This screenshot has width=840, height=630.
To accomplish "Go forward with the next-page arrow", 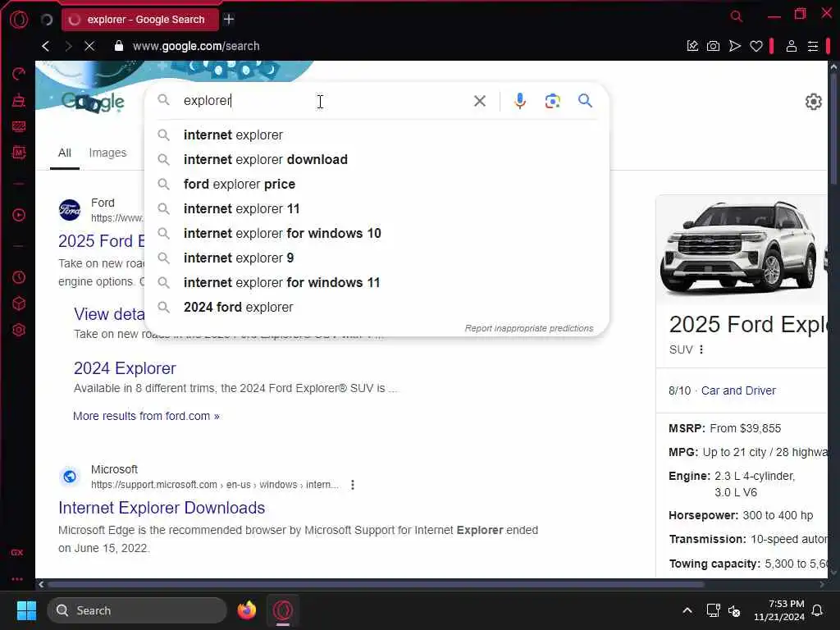I will tap(68, 46).
